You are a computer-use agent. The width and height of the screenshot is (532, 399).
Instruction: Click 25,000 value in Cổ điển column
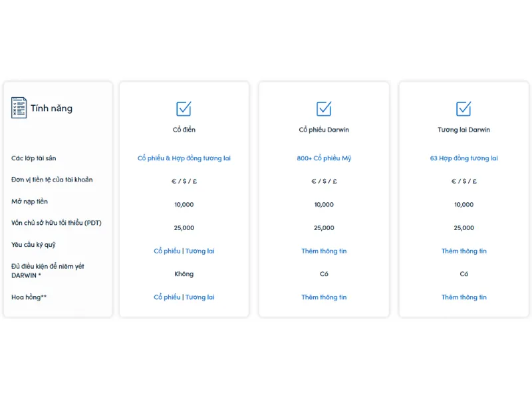pyautogui.click(x=184, y=228)
